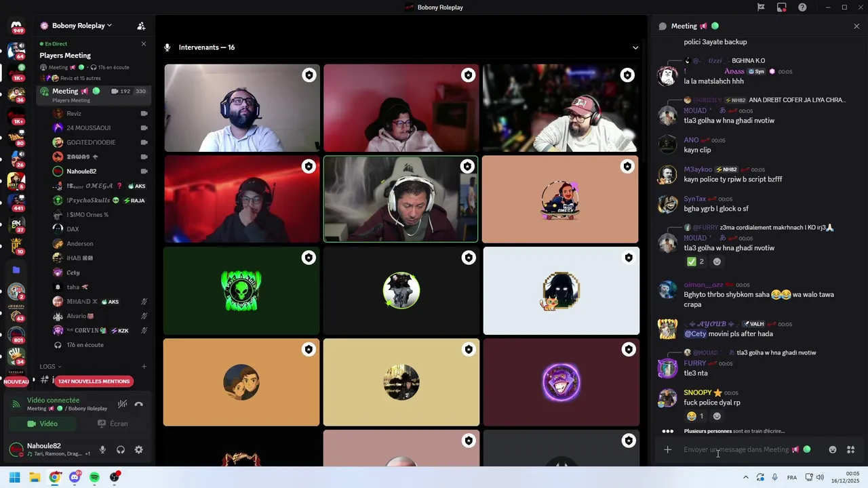868x488 pixels.
Task: Open SNOOPY's username in chat
Action: [x=698, y=392]
